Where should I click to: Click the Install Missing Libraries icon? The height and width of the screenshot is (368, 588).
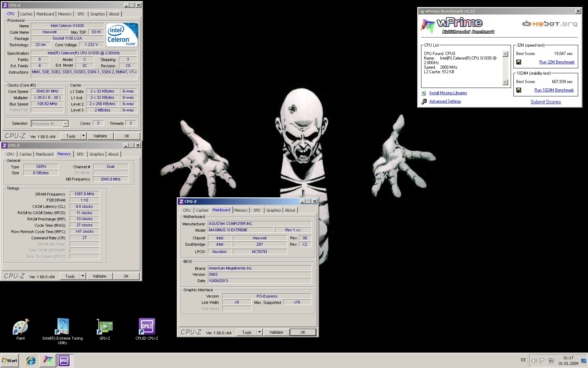(x=423, y=93)
